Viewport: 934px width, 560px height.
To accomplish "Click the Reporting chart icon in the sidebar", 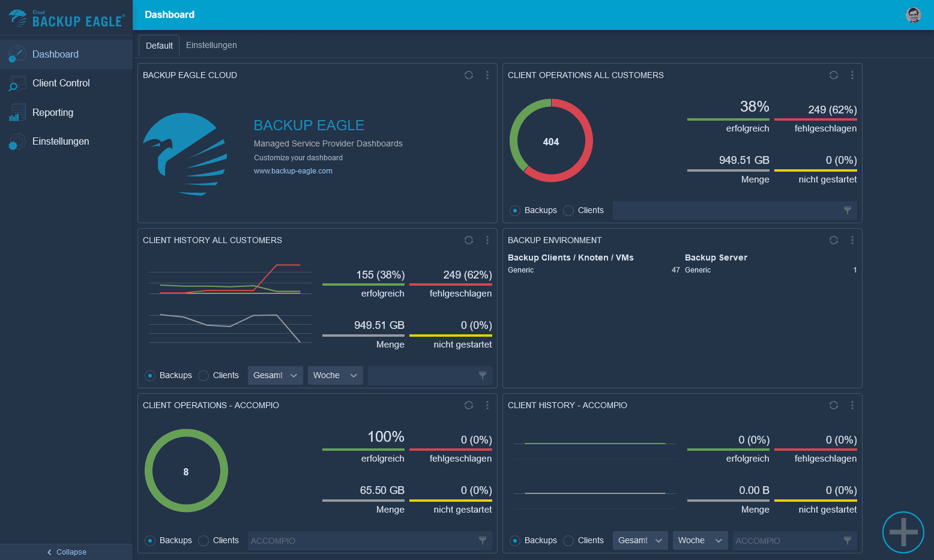I will point(17,112).
